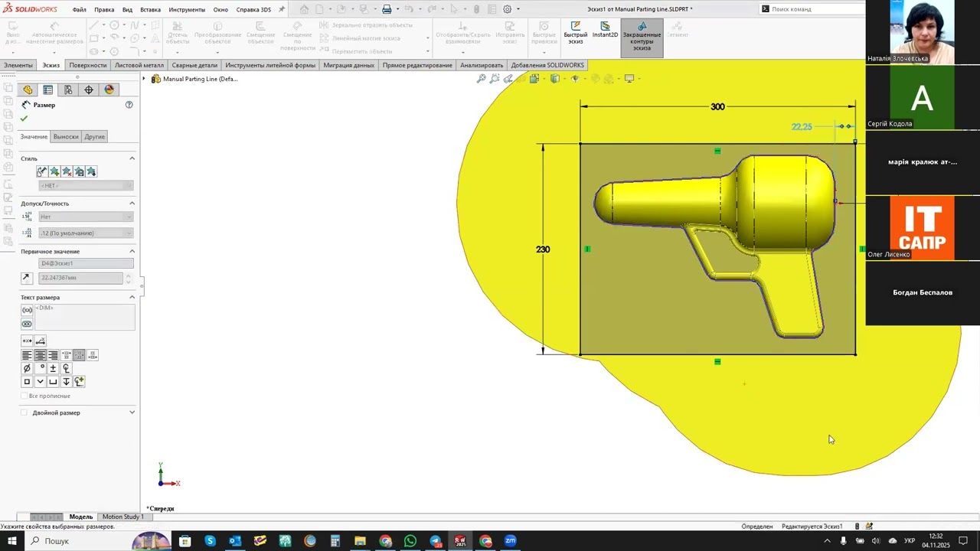The width and height of the screenshot is (980, 551).
Task: Toggle Shaded Sketch Contours (Закрашенные контуры эскиза)
Action: [x=642, y=37]
